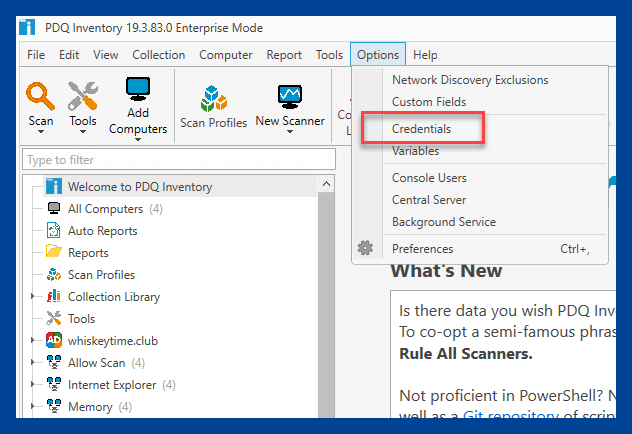Viewport: 632px width, 434px height.
Task: Click the Reports folder icon
Action: click(x=54, y=252)
